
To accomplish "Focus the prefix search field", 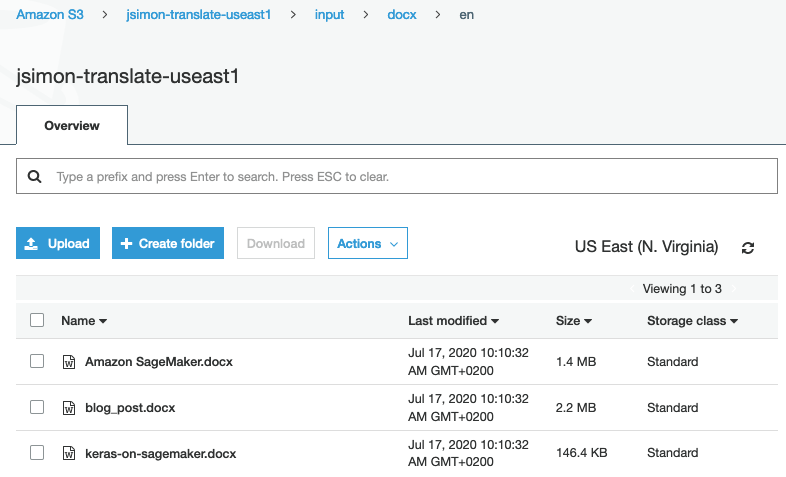I will 410,176.
